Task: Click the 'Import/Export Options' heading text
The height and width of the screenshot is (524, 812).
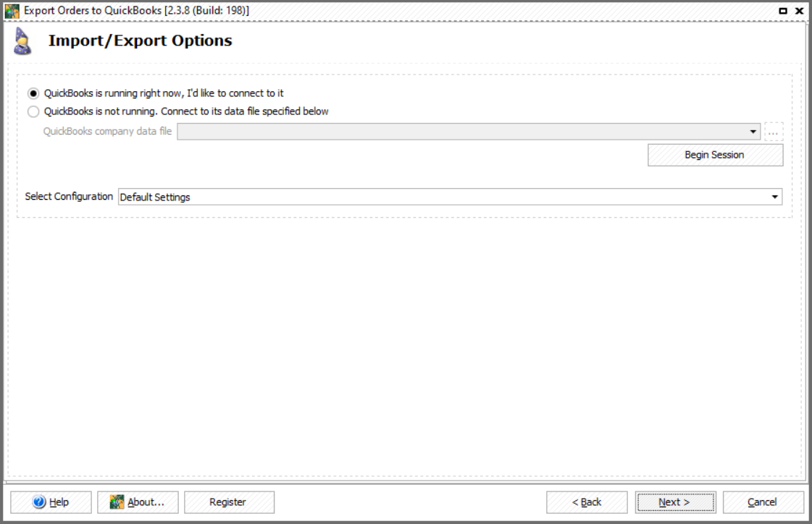Action: [x=141, y=41]
